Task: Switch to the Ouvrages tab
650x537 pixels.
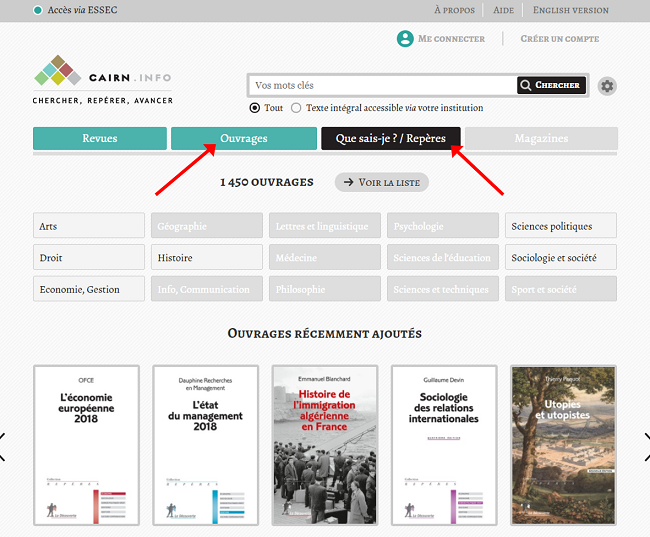Action: 244,138
